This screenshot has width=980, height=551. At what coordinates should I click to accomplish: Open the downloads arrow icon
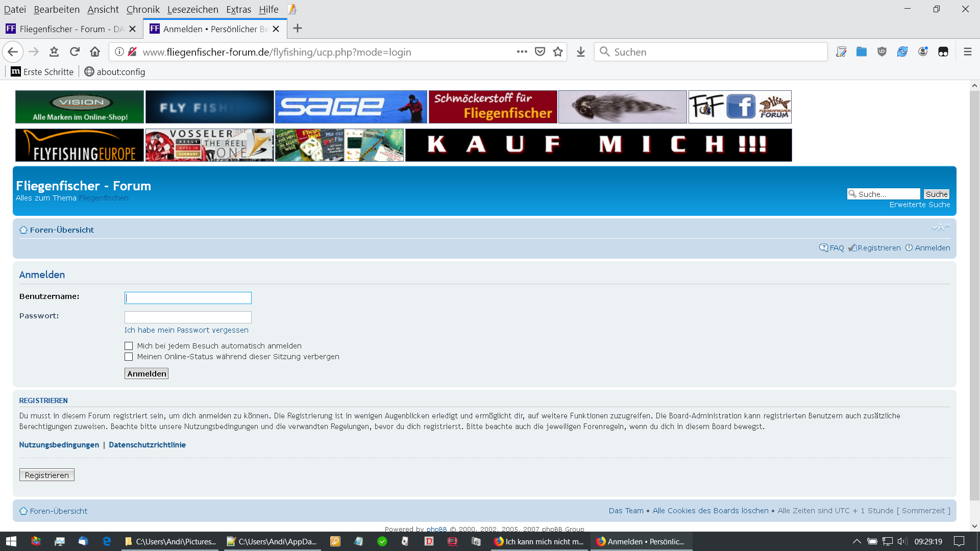tap(581, 52)
